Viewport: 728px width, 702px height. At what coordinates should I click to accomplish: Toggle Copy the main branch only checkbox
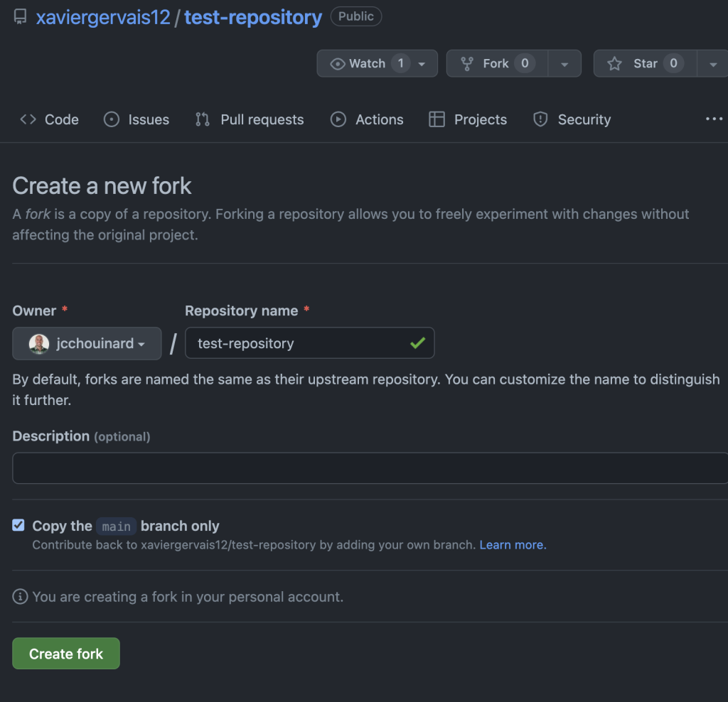[x=18, y=525]
